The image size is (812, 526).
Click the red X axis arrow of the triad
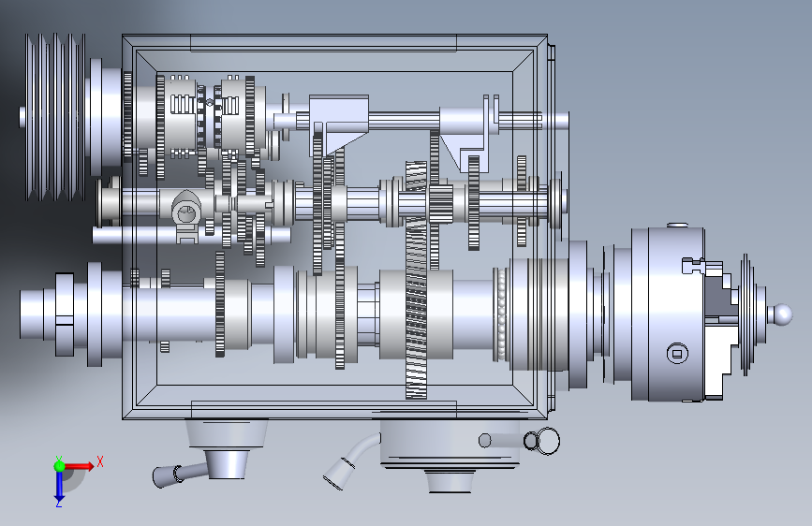coord(79,466)
